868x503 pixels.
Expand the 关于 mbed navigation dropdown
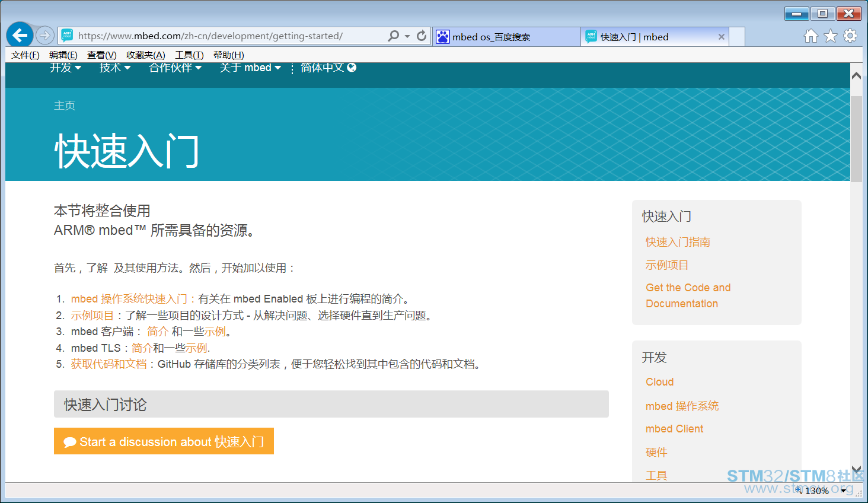[x=250, y=68]
